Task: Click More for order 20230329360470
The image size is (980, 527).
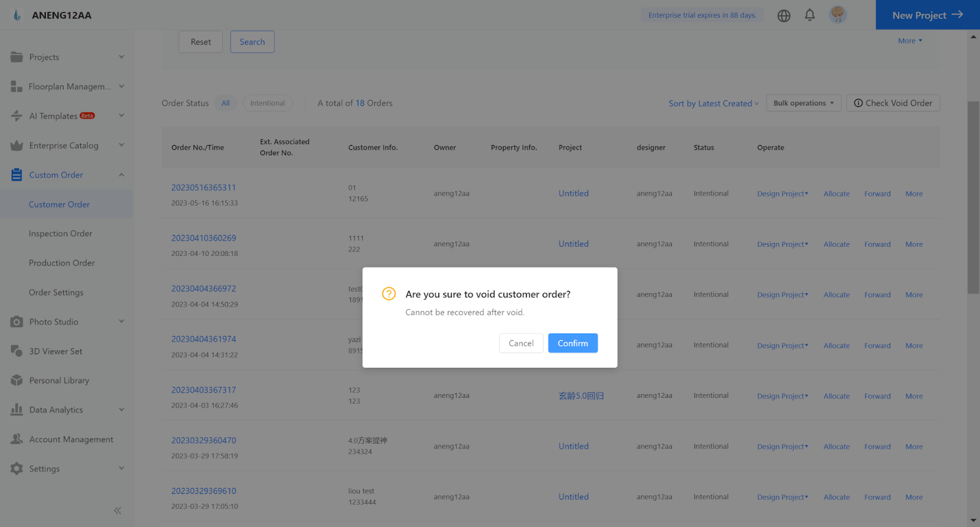Action: point(914,447)
